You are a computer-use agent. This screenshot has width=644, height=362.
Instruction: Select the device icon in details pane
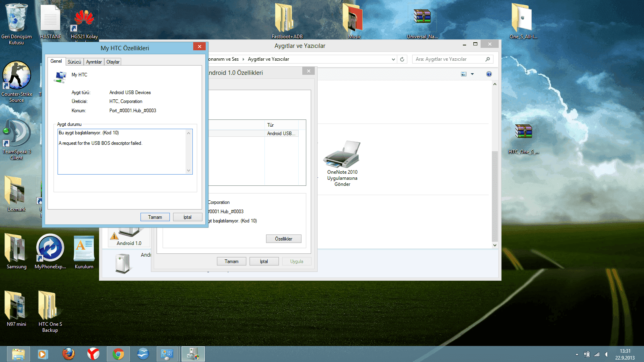[123, 264]
